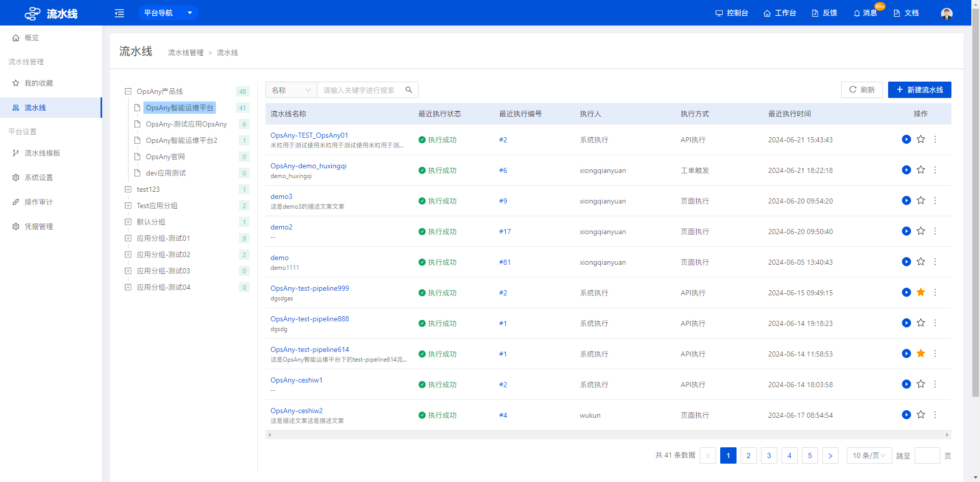
Task: Go to the next page arrow
Action: tap(830, 455)
